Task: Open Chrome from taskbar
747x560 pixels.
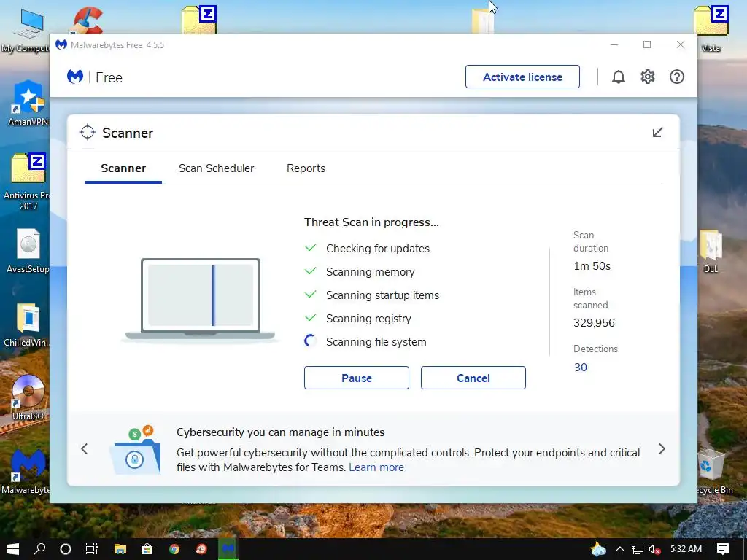Action: [174, 549]
